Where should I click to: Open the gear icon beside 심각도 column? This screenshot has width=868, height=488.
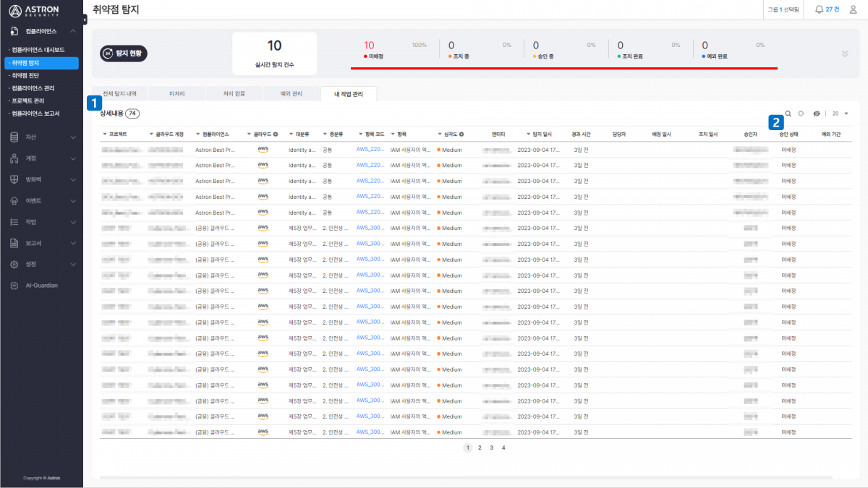coord(461,134)
